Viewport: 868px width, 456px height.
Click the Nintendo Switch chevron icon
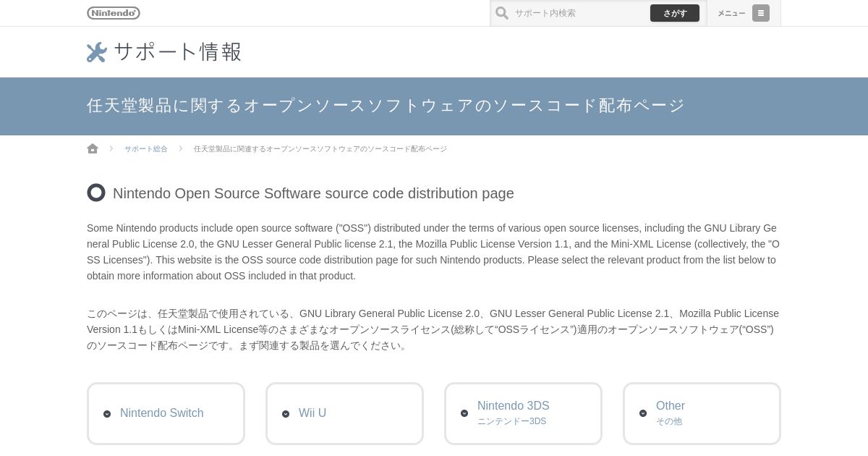point(107,414)
